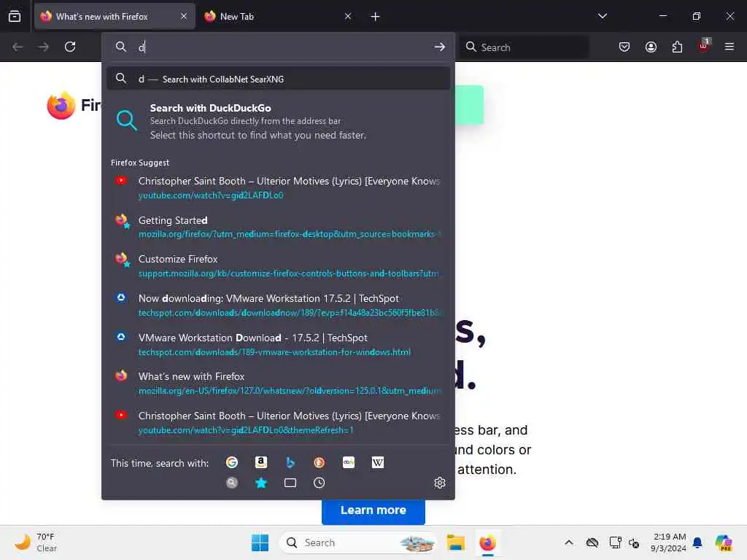
Task: Search this time with eBay
Action: tap(349, 462)
